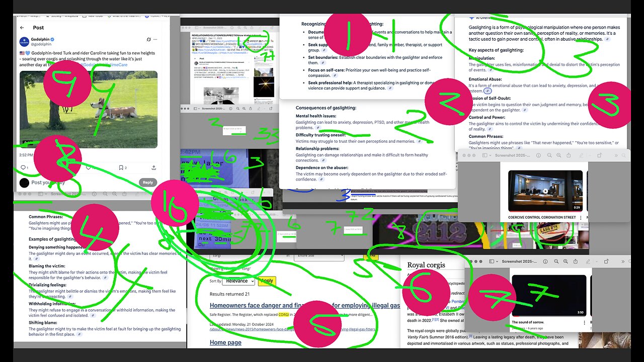Toggle sidebar in sound of sorrow Preview window

tap(492, 261)
